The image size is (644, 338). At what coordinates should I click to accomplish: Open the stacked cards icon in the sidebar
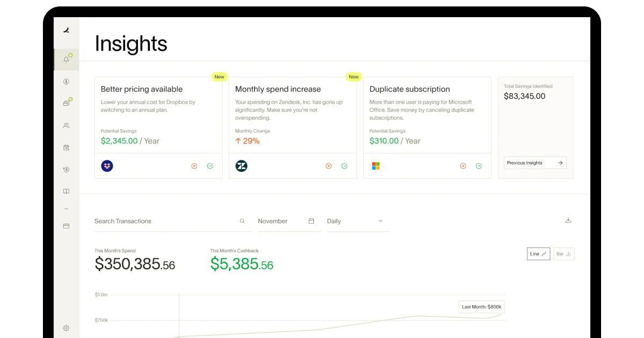pos(67,103)
